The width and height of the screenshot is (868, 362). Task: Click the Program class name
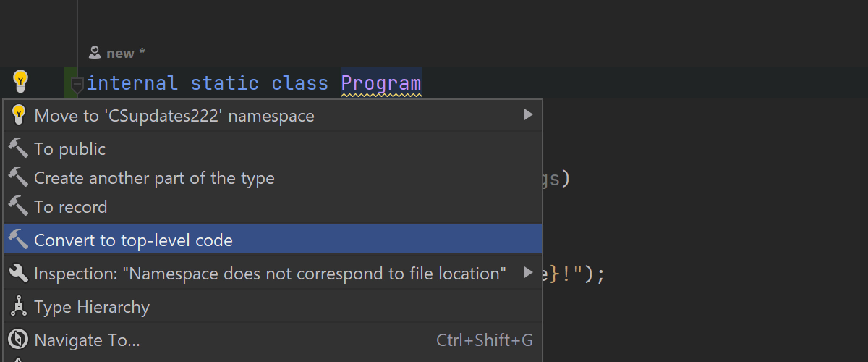point(380,83)
